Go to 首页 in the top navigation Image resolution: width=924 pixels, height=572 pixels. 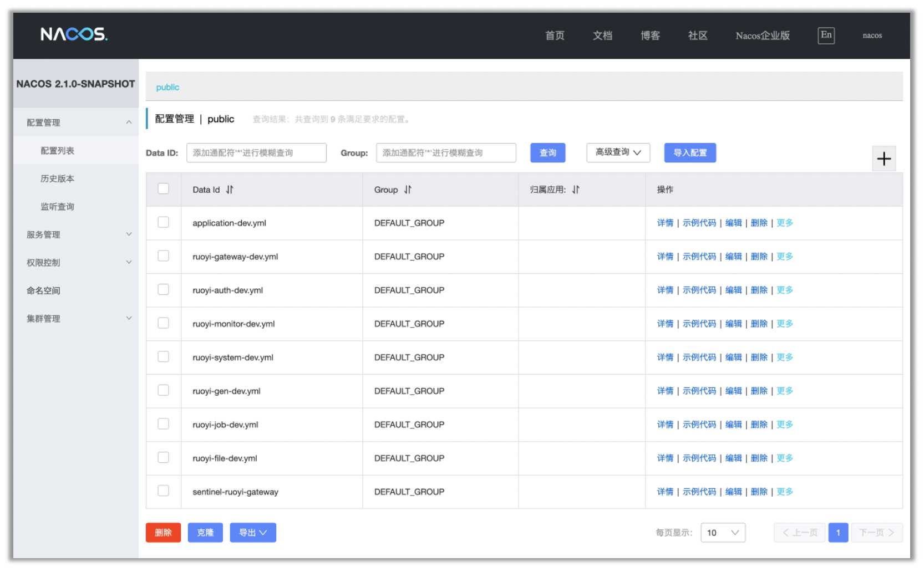(x=555, y=35)
